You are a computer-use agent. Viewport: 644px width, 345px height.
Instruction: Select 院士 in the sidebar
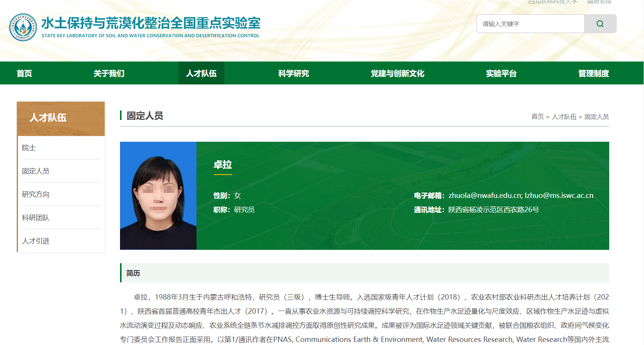click(x=29, y=148)
